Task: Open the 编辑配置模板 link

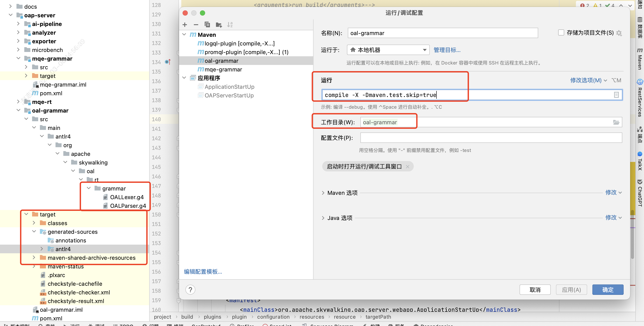Action: coord(203,272)
